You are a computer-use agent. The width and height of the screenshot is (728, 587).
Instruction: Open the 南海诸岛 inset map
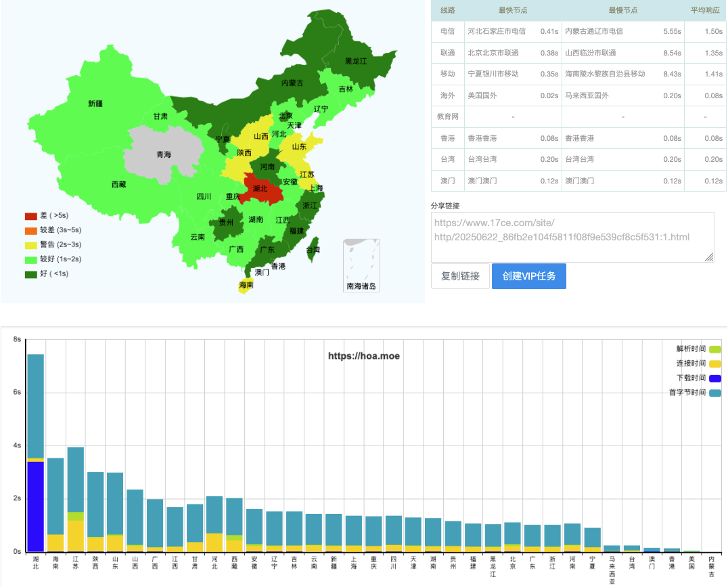(x=361, y=264)
